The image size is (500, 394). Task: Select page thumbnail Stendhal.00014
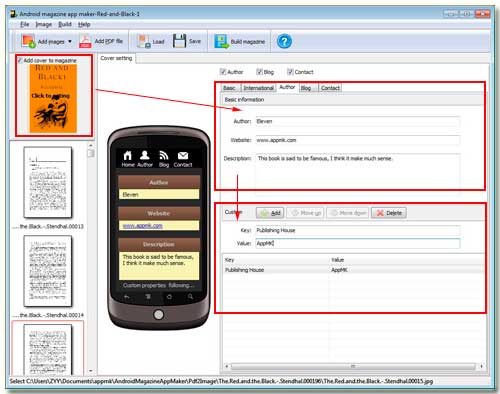(x=48, y=271)
